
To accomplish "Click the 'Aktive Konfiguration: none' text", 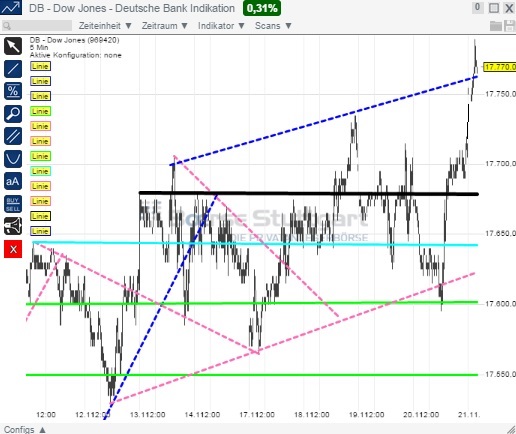I will pos(76,55).
